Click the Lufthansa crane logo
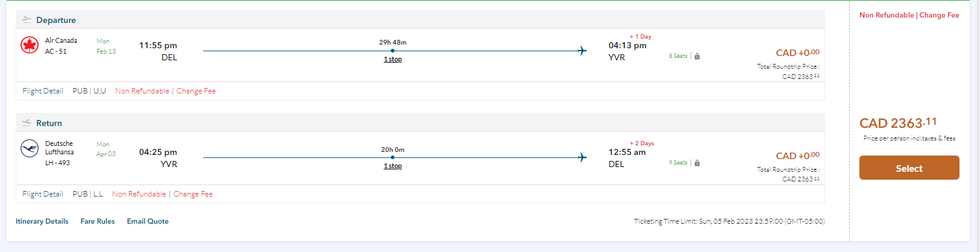The height and width of the screenshot is (252, 980). tap(30, 148)
